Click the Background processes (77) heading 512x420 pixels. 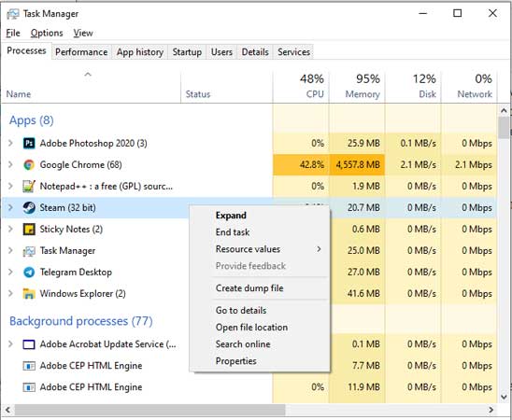[81, 321]
